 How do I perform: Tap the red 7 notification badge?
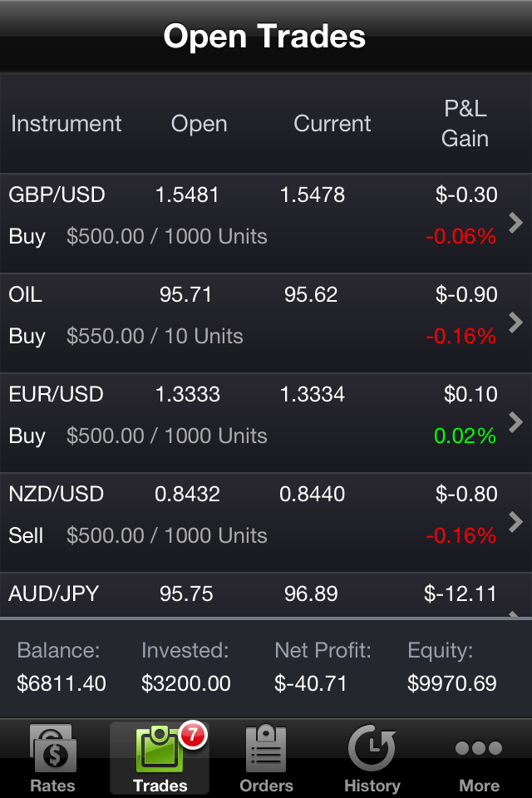click(x=192, y=735)
